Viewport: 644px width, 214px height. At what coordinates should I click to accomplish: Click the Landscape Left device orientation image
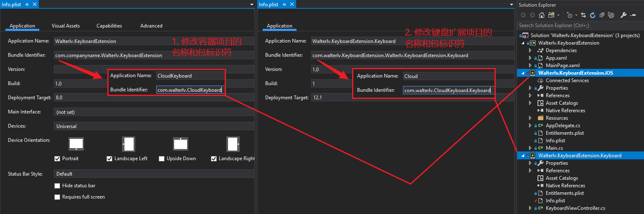point(128,144)
